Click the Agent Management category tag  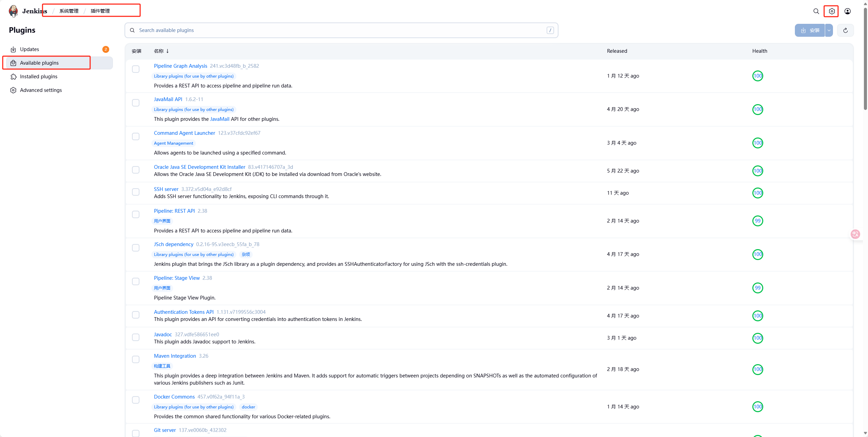(x=173, y=143)
